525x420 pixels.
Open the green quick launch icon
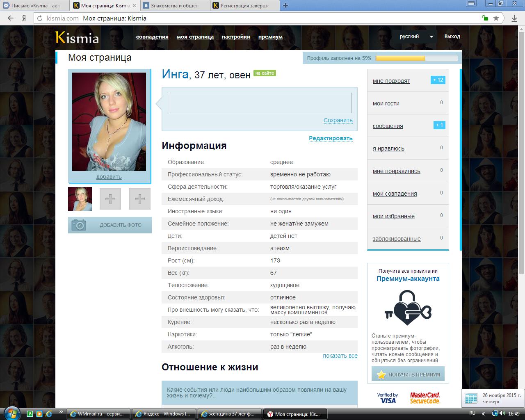pyautogui.click(x=30, y=414)
